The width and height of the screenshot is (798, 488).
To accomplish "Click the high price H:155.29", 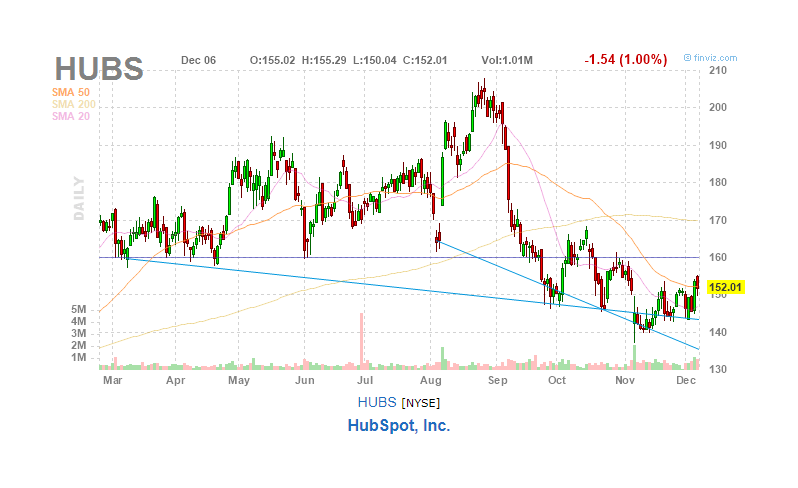I will [x=324, y=60].
